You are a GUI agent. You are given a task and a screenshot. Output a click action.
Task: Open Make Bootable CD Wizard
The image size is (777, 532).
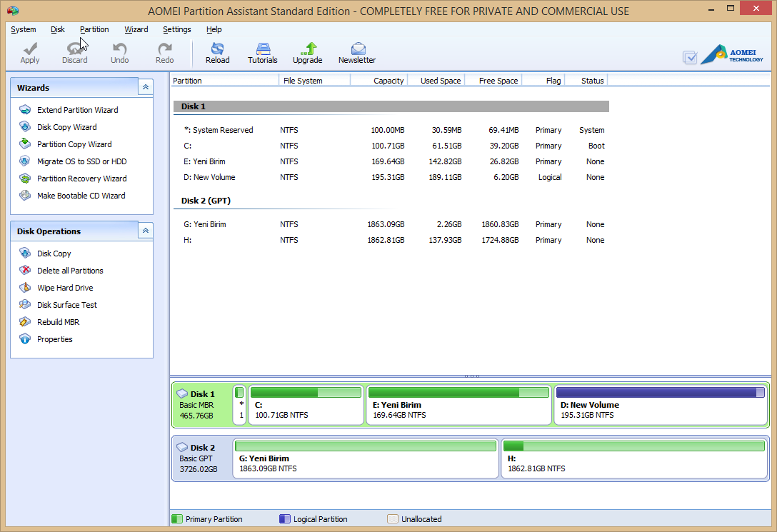pyautogui.click(x=81, y=196)
